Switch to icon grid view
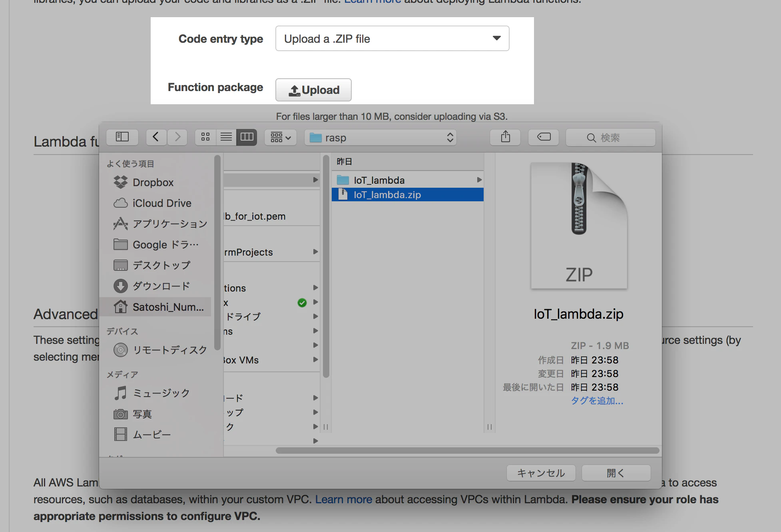Screen dimensions: 781x532 [205, 137]
